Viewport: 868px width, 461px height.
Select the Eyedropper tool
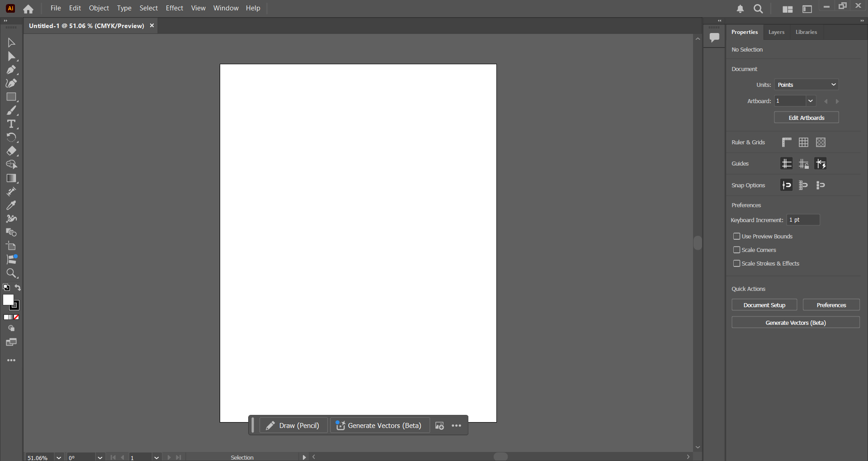tap(12, 205)
